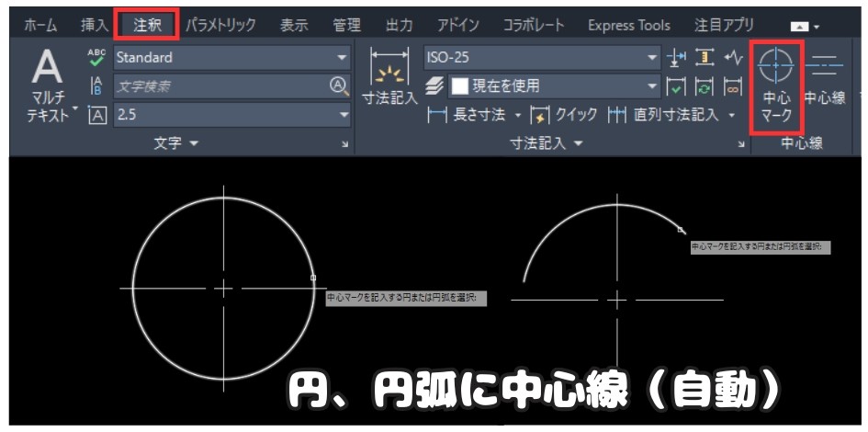Click the find text magnifier icon
This screenshot has width=868, height=432.
[x=339, y=85]
